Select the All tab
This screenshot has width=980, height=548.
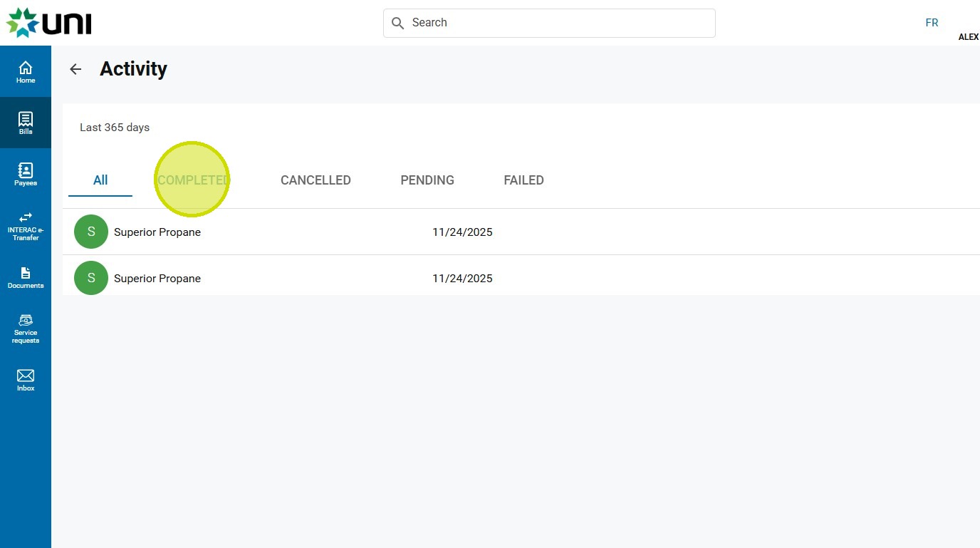tap(100, 180)
